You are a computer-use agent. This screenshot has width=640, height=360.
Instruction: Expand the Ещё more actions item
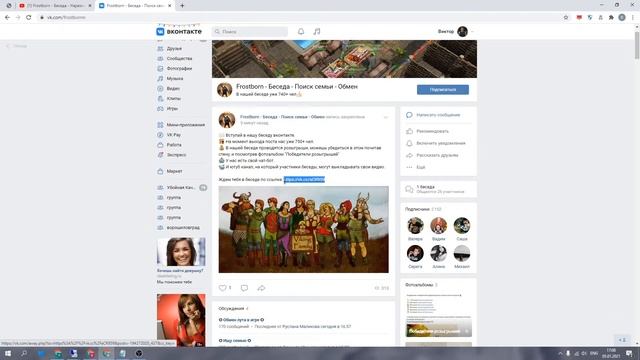[421, 167]
